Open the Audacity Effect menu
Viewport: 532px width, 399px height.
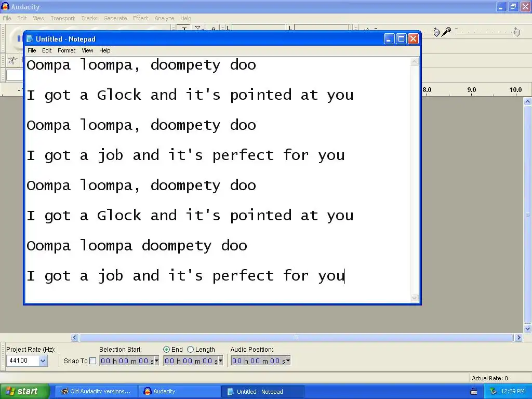140,18
